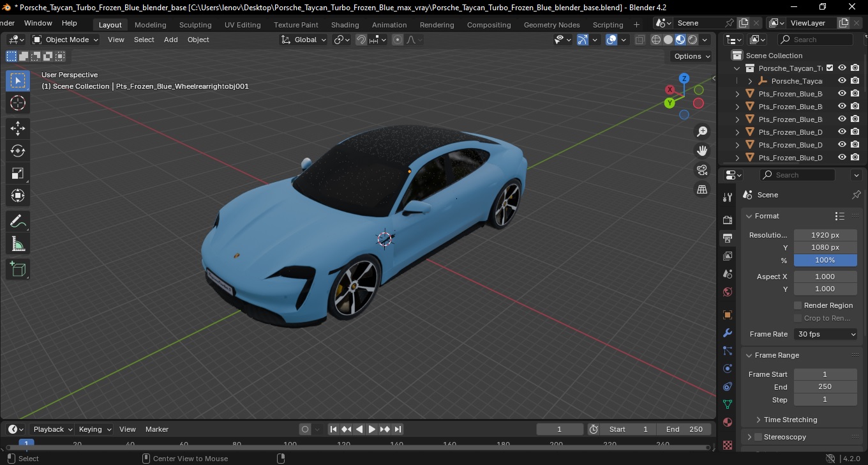Image resolution: width=868 pixels, height=465 pixels.
Task: Jump to the timeline end frame
Action: [x=398, y=429]
